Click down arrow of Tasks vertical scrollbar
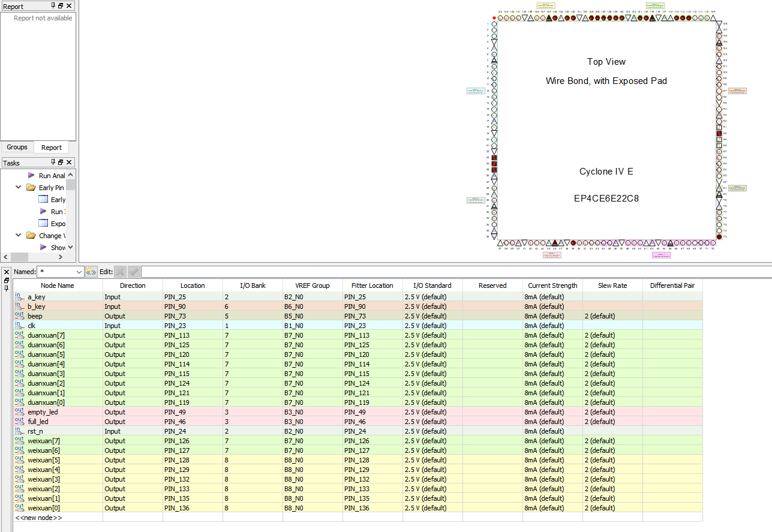 click(x=71, y=247)
